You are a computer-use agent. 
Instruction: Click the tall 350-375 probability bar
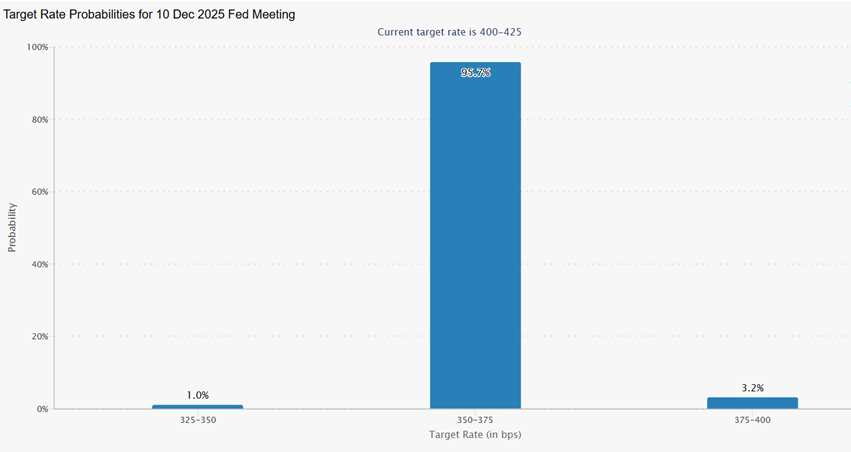pyautogui.click(x=475, y=240)
